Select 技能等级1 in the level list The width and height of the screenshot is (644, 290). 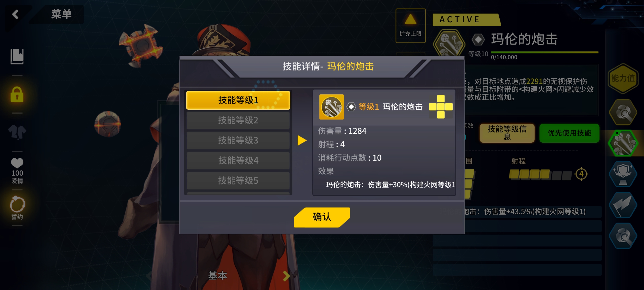pyautogui.click(x=238, y=100)
